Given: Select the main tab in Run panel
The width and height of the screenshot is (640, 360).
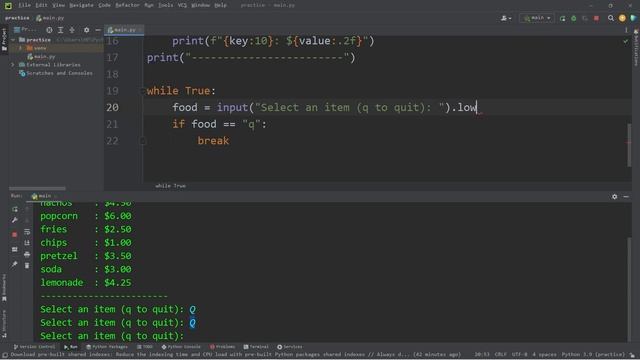Looking at the screenshot, I should (x=43, y=196).
